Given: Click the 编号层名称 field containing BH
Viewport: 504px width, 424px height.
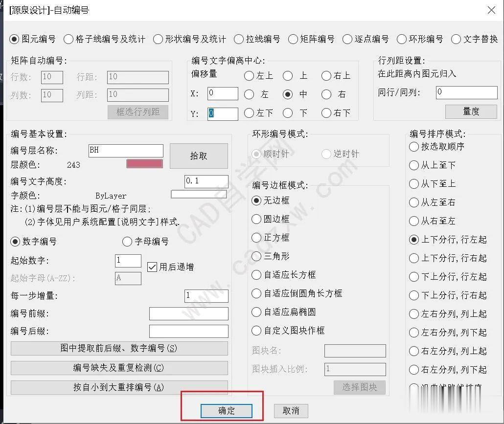Looking at the screenshot, I should [126, 151].
